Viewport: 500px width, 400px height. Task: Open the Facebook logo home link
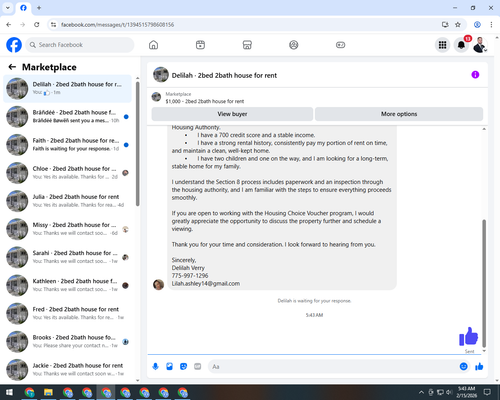coord(14,45)
